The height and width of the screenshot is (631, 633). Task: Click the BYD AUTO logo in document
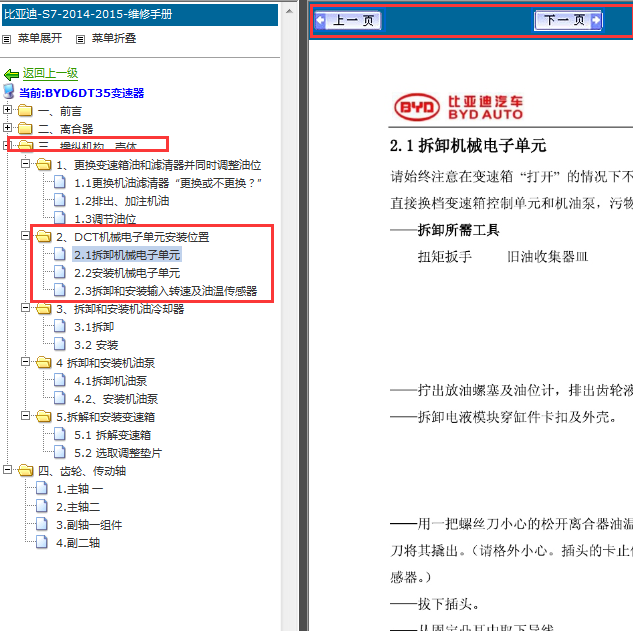click(458, 107)
